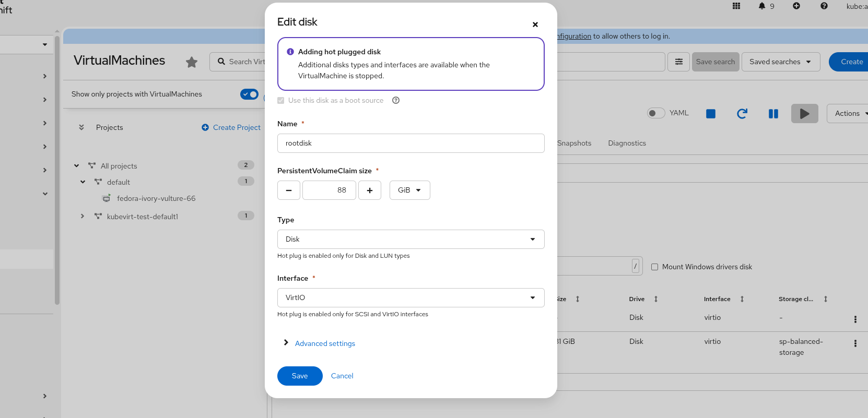Viewport: 868px width, 418px height.
Task: Click the plus quick-create icon in header
Action: tap(796, 6)
